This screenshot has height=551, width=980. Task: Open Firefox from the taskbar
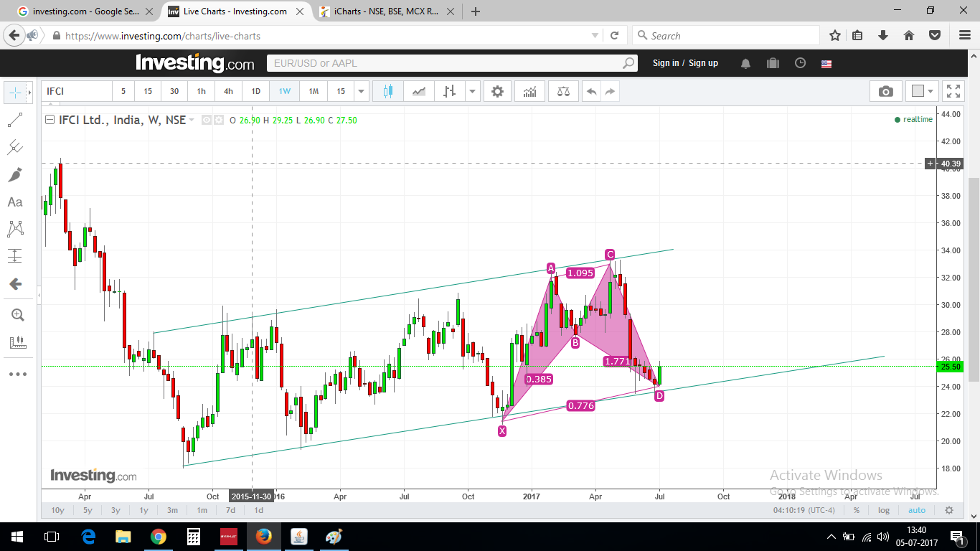[264, 537]
